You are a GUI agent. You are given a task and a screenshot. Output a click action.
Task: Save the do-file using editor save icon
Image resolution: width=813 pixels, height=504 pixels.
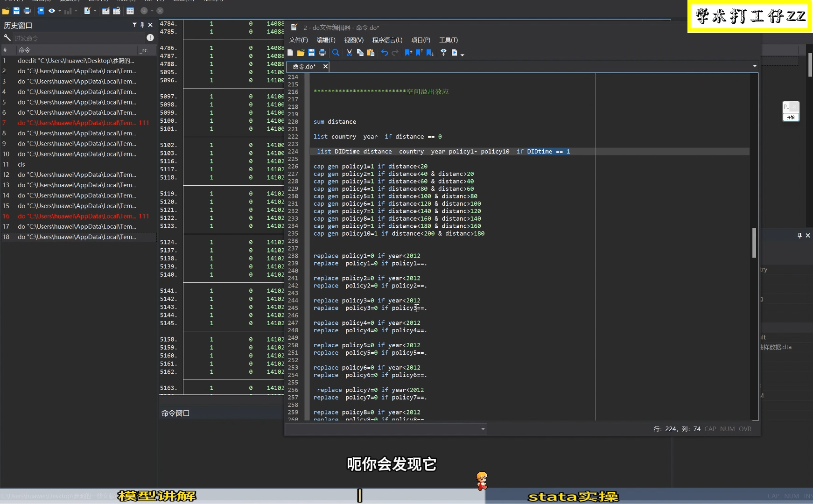coord(311,53)
